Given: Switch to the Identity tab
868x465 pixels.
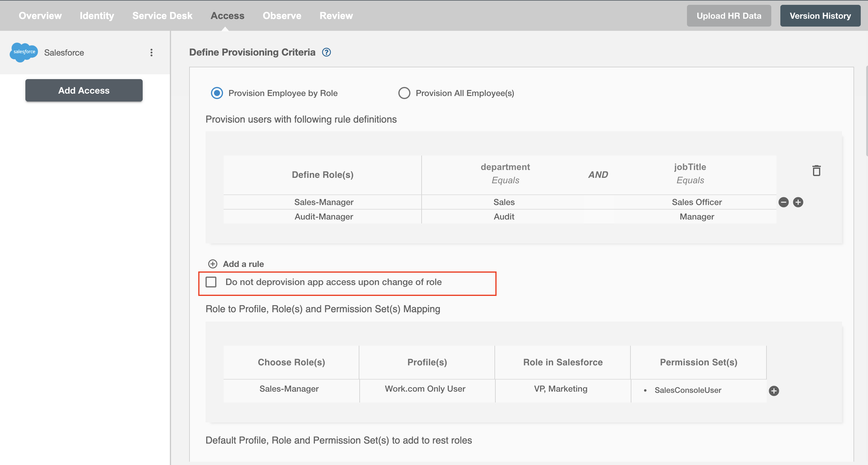Looking at the screenshot, I should tap(97, 16).
